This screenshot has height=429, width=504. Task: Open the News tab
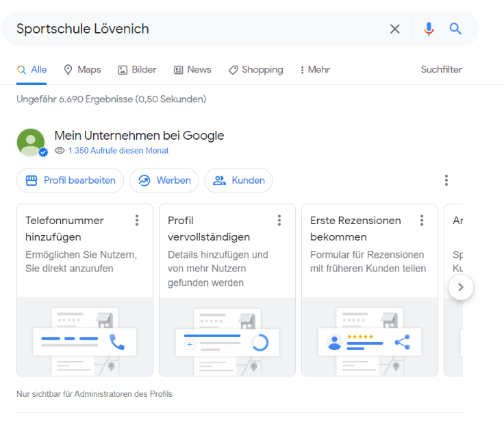[x=192, y=69]
